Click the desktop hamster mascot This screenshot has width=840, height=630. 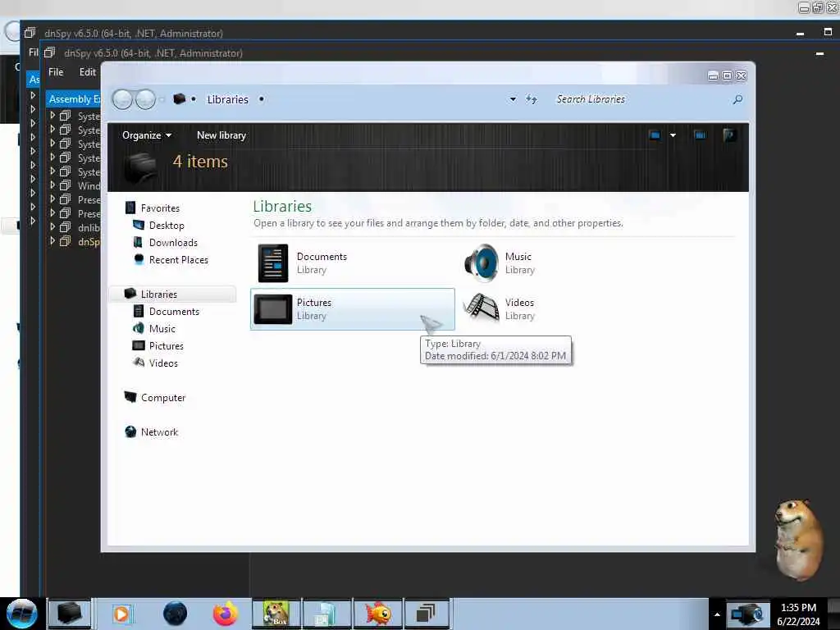798,539
